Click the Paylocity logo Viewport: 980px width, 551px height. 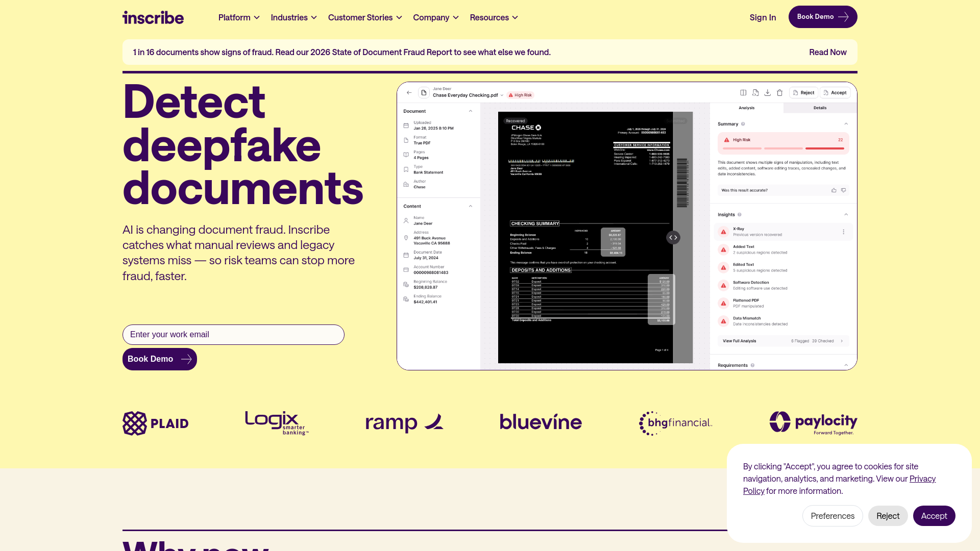click(813, 423)
